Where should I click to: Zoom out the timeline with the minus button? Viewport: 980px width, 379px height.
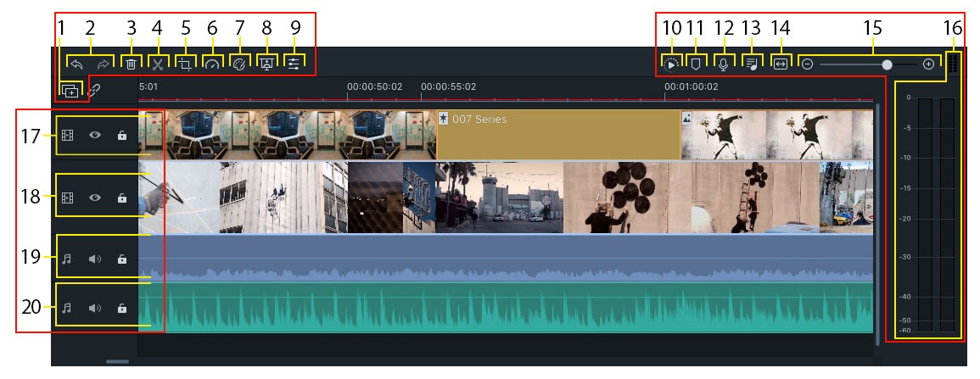pyautogui.click(x=808, y=64)
